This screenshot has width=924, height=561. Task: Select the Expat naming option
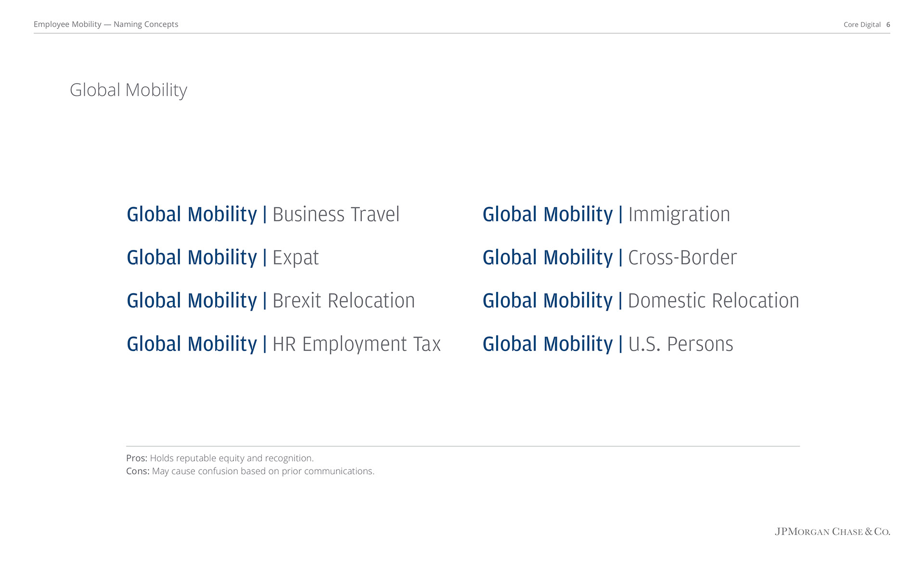(x=223, y=258)
